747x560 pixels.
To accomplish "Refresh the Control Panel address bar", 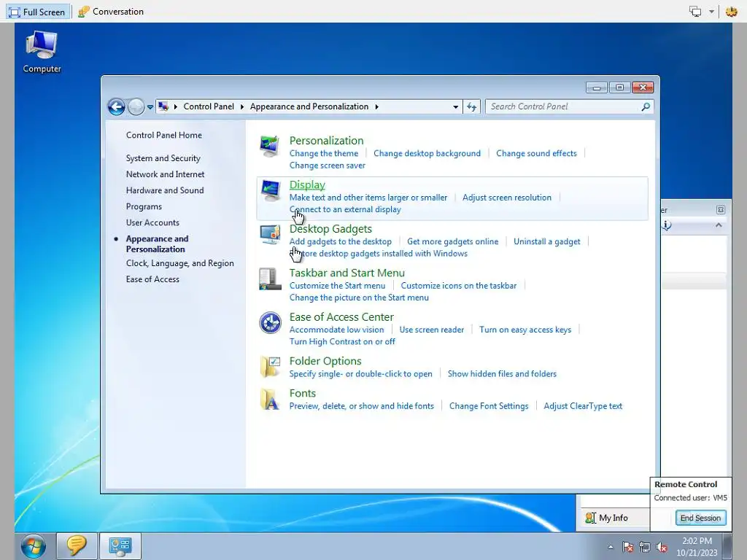I will [472, 106].
